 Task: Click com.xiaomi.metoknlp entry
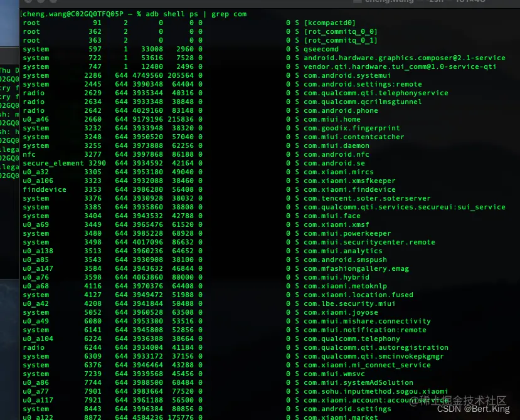coord(345,286)
